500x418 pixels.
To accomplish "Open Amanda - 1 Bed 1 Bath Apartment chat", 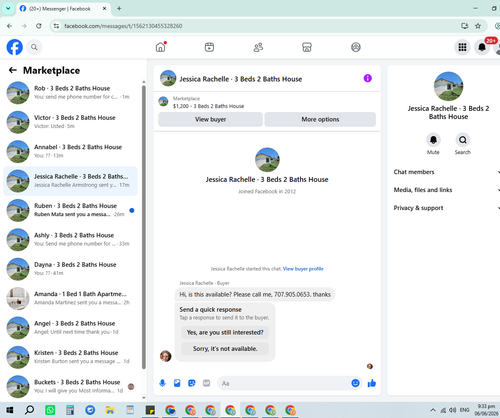I will (70, 298).
